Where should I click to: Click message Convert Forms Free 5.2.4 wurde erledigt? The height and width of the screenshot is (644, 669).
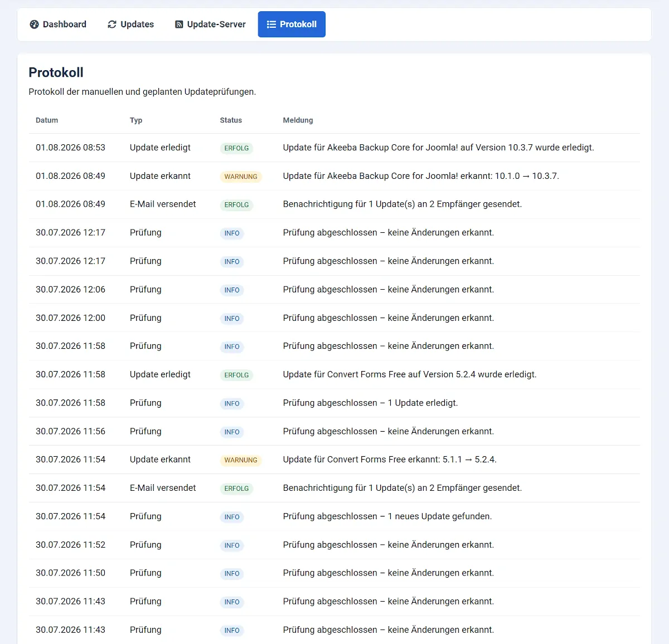pos(410,374)
